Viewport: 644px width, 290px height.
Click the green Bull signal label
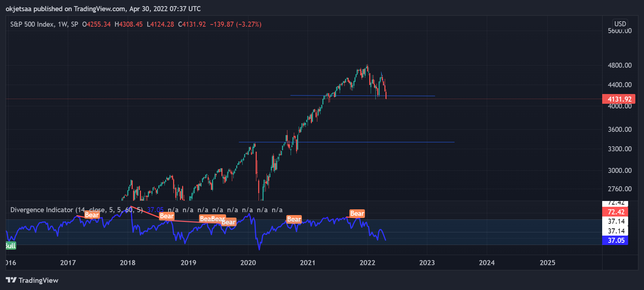coord(10,246)
